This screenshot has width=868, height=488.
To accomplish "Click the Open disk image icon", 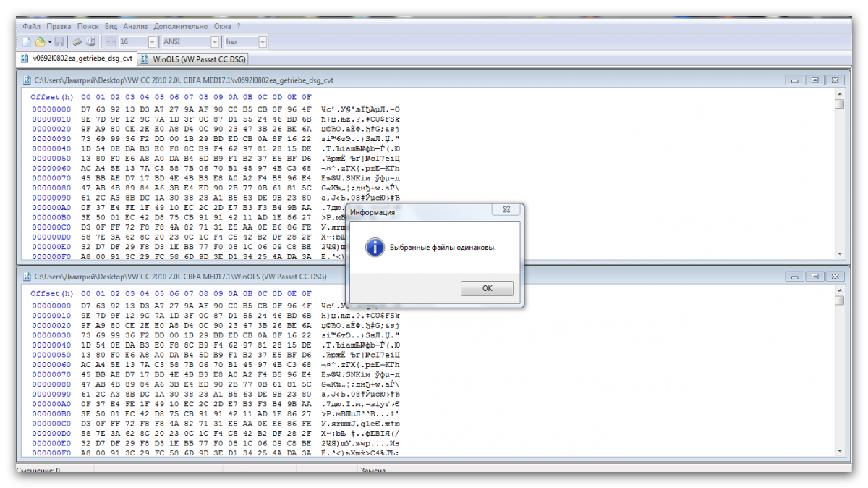I will [91, 42].
